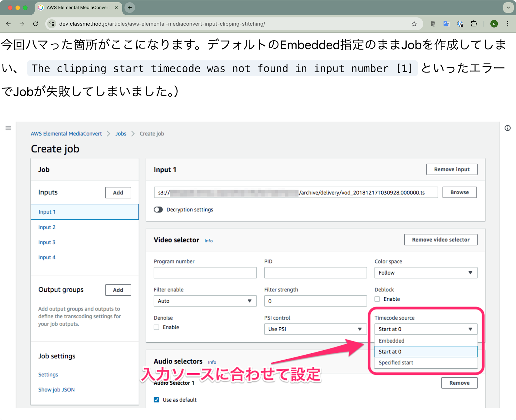The image size is (516, 420).
Task: Open the Chrome three-dot menu
Action: pyautogui.click(x=508, y=24)
